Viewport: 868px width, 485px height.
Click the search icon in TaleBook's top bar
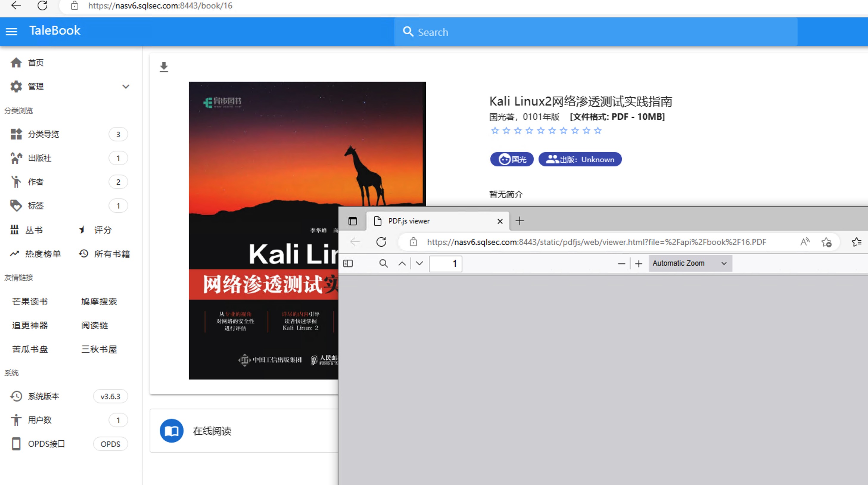pyautogui.click(x=408, y=31)
